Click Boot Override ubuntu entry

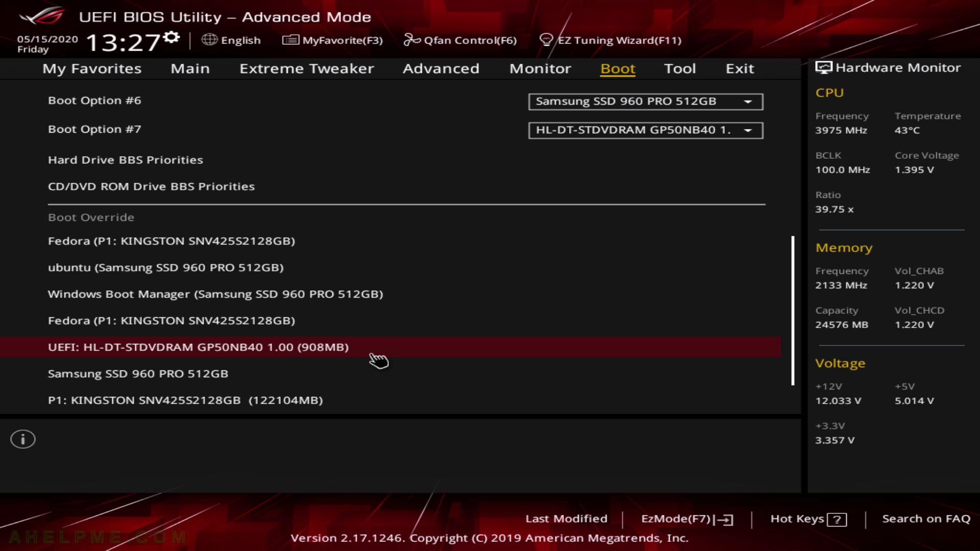(165, 267)
